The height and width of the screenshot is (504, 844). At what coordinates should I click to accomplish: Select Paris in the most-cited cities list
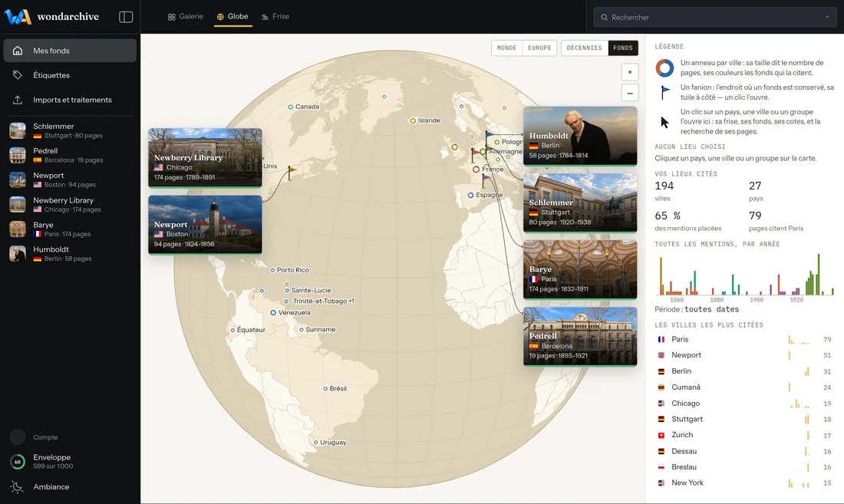744,339
